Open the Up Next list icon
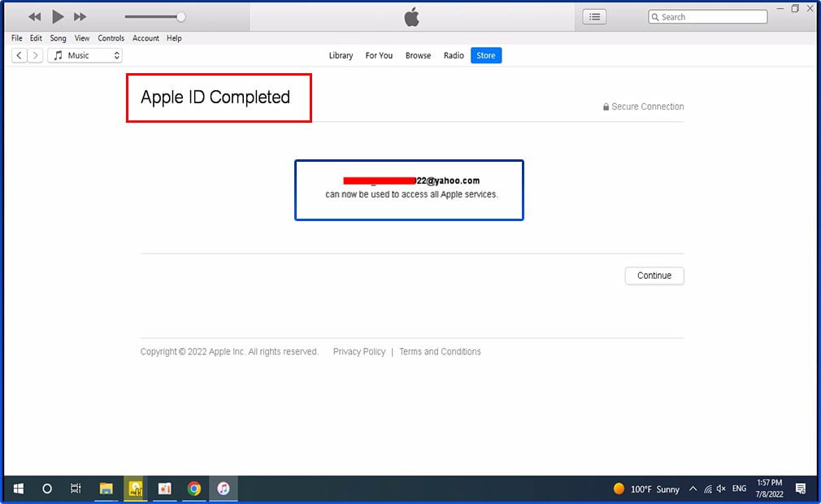The image size is (821, 504). tap(594, 17)
